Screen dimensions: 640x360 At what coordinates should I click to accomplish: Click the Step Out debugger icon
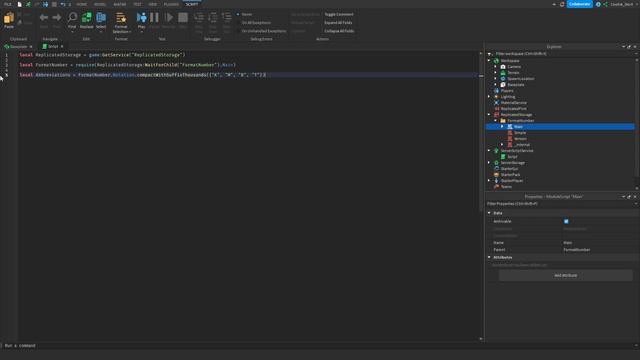click(x=227, y=17)
